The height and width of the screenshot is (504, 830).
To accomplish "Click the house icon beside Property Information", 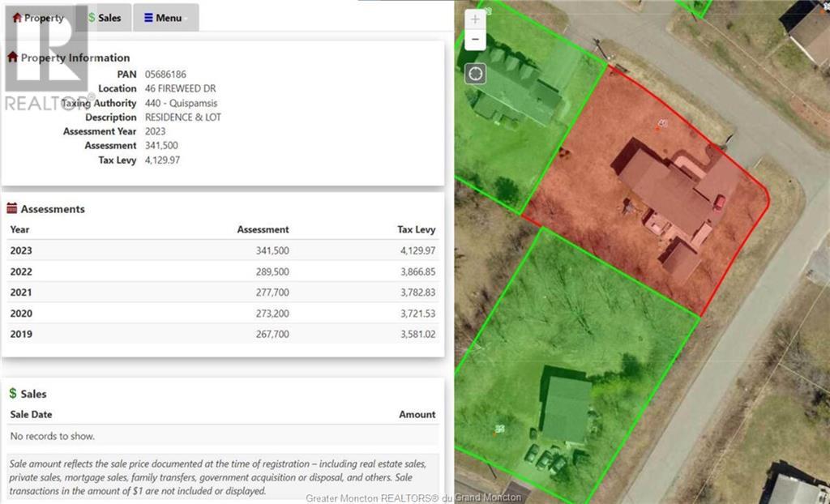I will 12,58.
